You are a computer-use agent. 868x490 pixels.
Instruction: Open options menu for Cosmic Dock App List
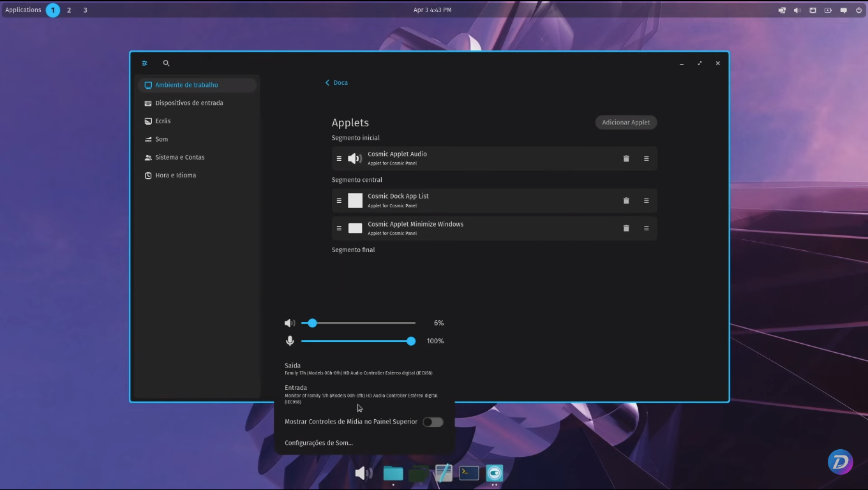[646, 200]
